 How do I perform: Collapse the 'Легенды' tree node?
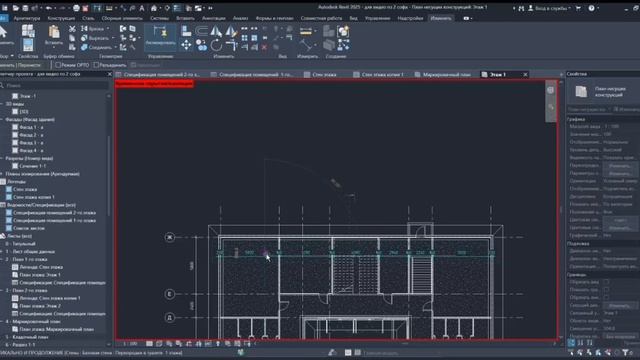point(2,182)
